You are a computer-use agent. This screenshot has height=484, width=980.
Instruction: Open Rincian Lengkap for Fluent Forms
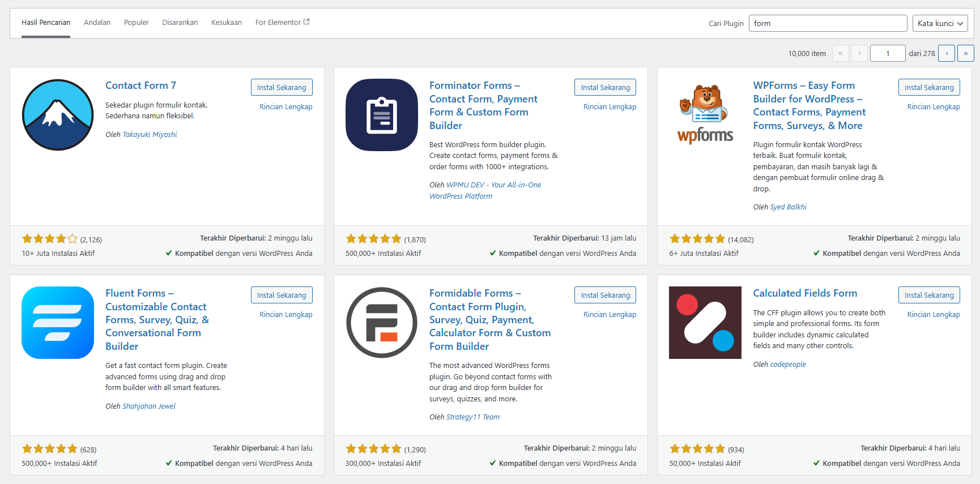point(286,314)
